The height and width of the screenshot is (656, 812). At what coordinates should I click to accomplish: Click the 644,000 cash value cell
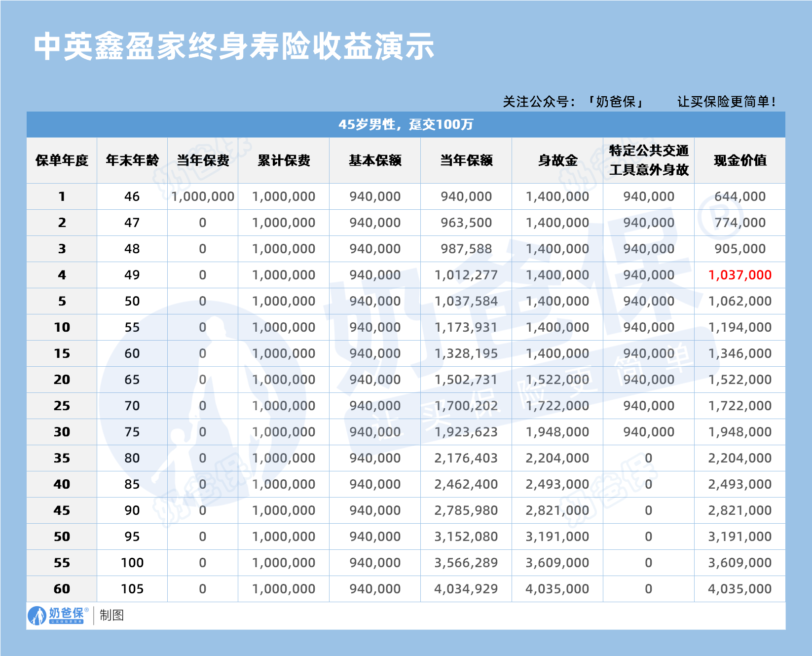tap(740, 196)
